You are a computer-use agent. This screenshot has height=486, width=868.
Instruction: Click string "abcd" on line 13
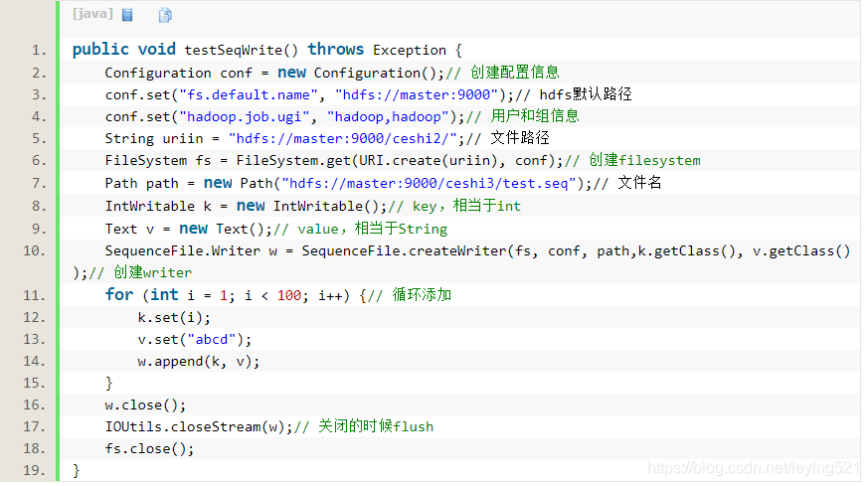click(212, 340)
